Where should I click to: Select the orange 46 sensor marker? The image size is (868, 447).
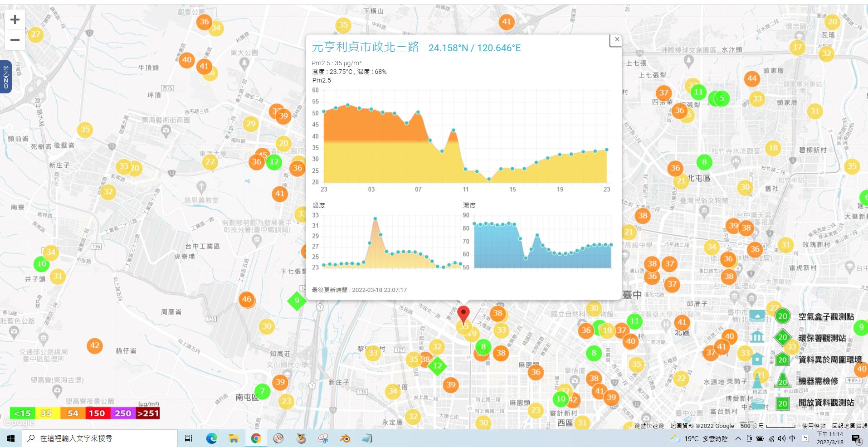pos(247,299)
